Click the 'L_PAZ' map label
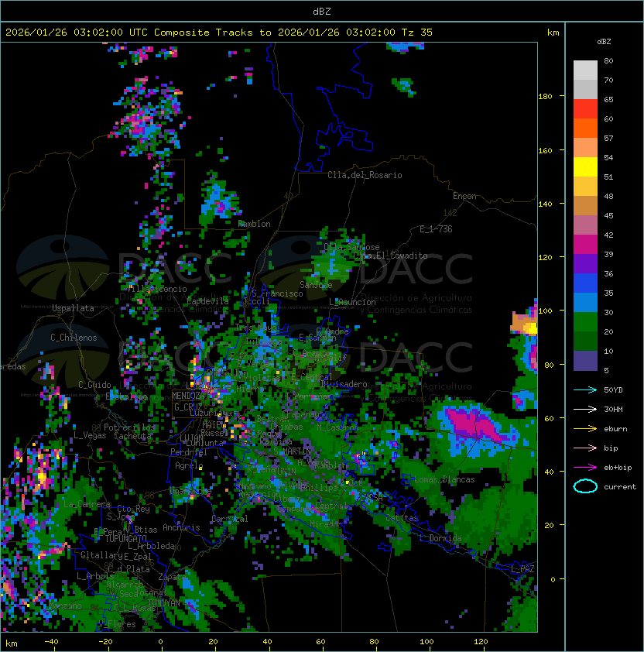Screen dimensions: 644x652 tap(522, 569)
